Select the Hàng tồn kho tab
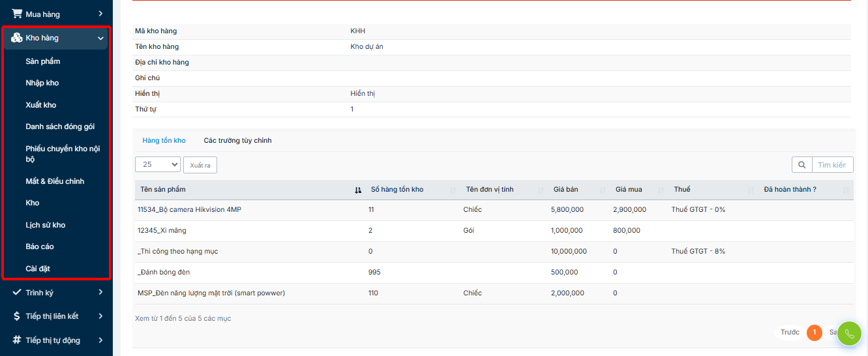Image resolution: width=868 pixels, height=356 pixels. [164, 140]
